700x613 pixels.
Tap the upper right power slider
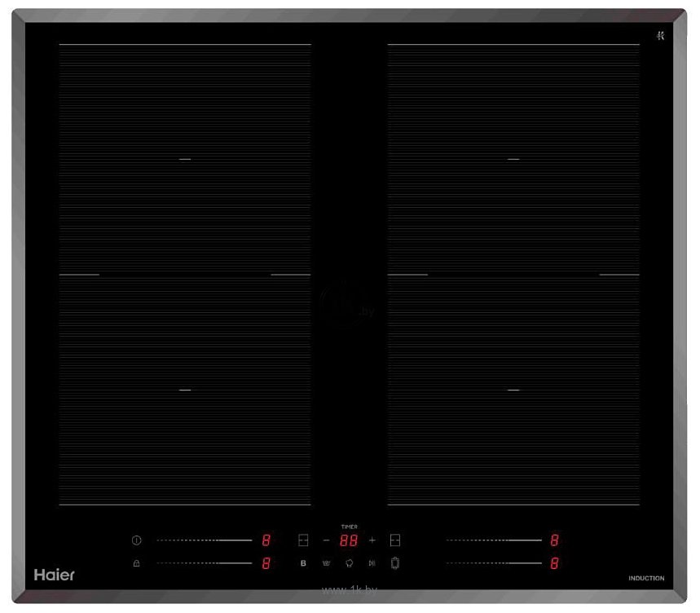click(x=494, y=540)
